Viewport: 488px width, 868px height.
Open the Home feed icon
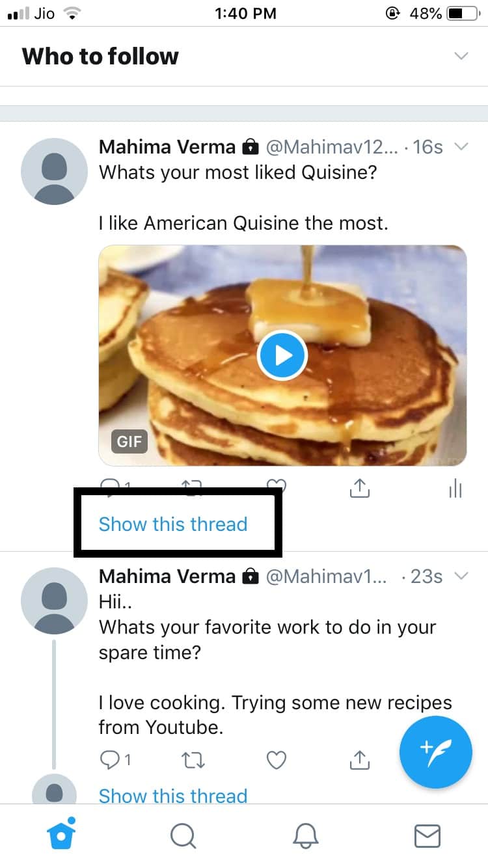[61, 837]
